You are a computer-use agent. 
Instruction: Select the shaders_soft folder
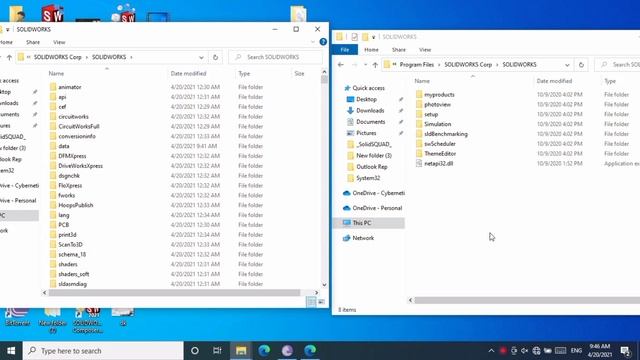click(x=73, y=274)
